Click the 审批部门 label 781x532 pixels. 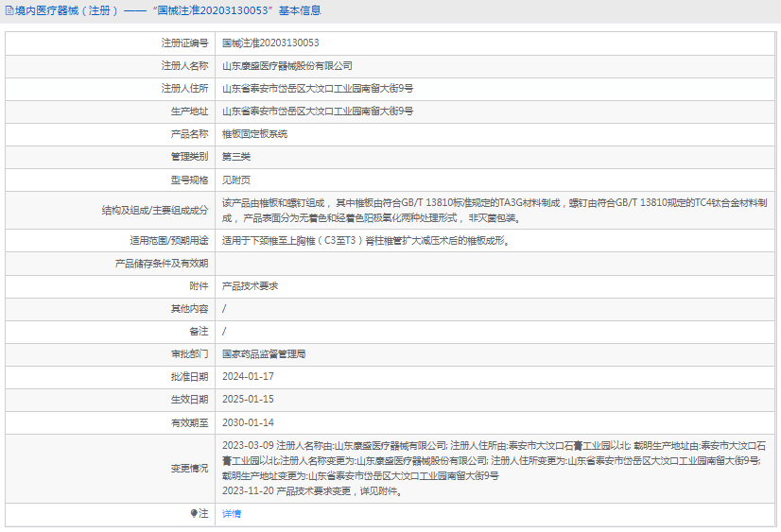[x=190, y=354]
